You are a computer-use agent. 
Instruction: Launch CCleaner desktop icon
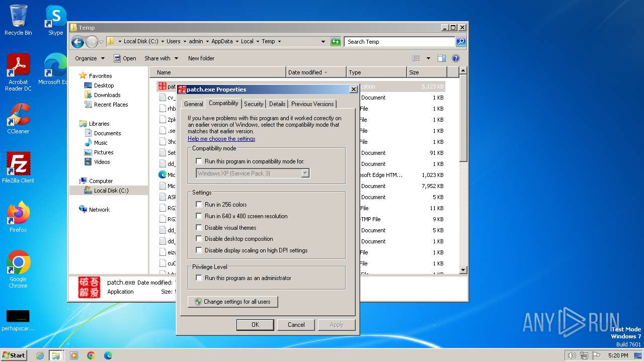[x=18, y=119]
